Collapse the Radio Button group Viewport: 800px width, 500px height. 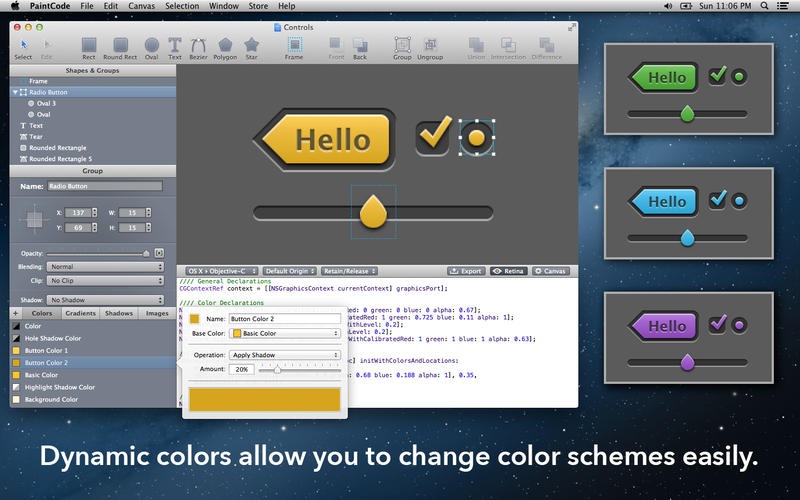(x=16, y=92)
